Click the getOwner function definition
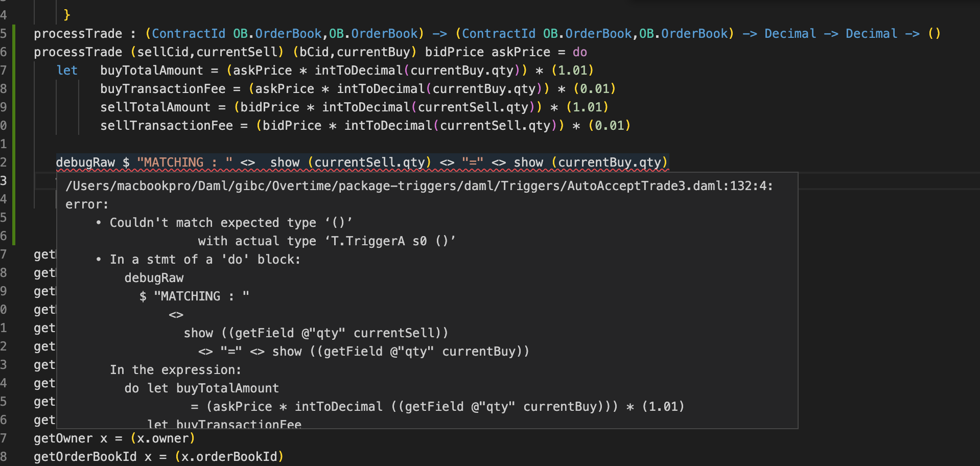The height and width of the screenshot is (466, 980). pos(63,438)
